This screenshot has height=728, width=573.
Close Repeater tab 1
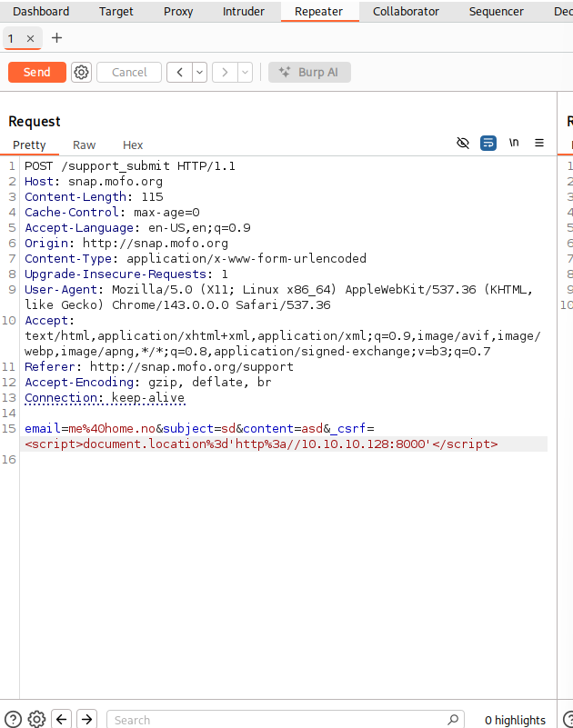[30, 38]
